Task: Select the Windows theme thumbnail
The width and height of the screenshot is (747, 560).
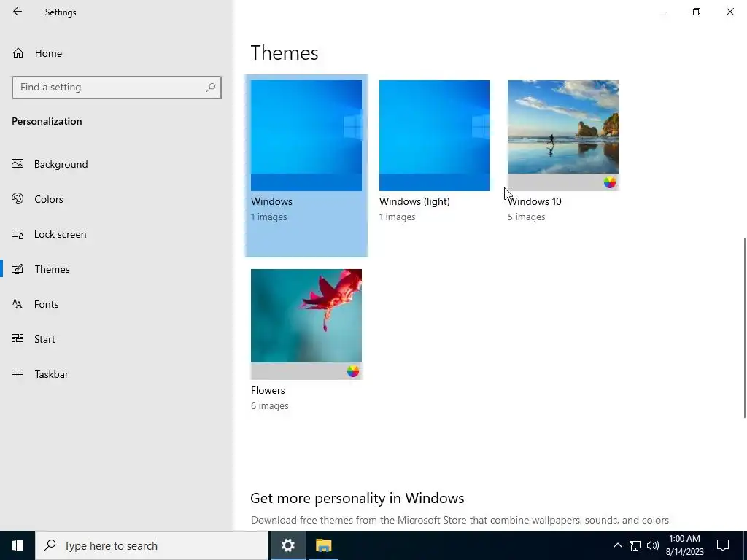Action: pos(306,135)
